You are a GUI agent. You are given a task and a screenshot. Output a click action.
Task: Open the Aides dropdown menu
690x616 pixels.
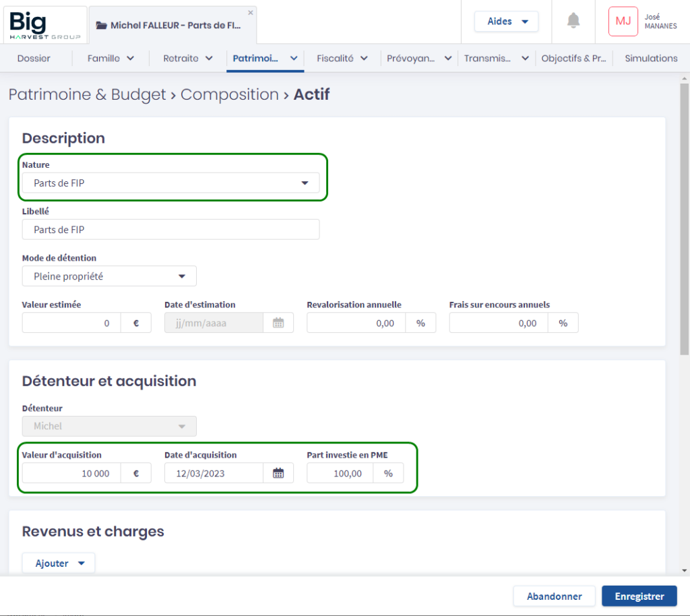pos(506,22)
